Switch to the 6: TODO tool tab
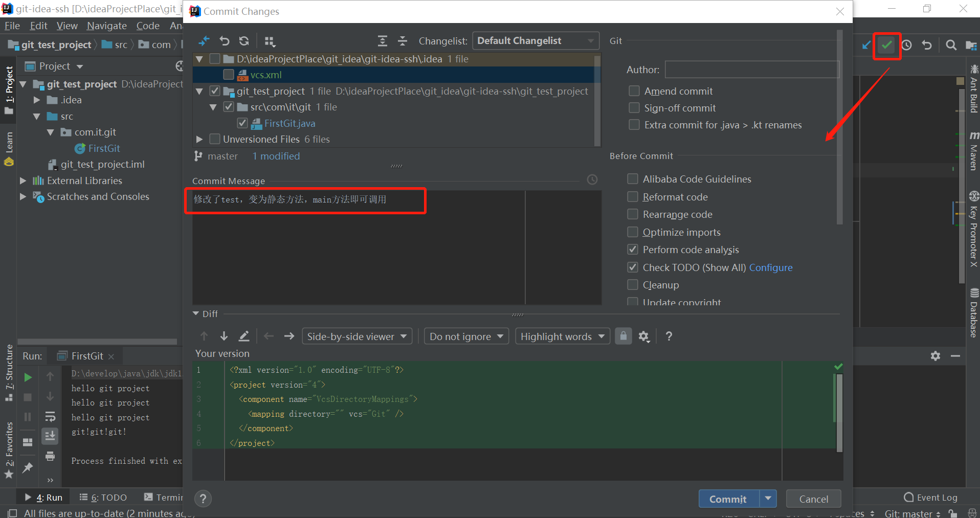Viewport: 980px width, 518px height. 103,497
